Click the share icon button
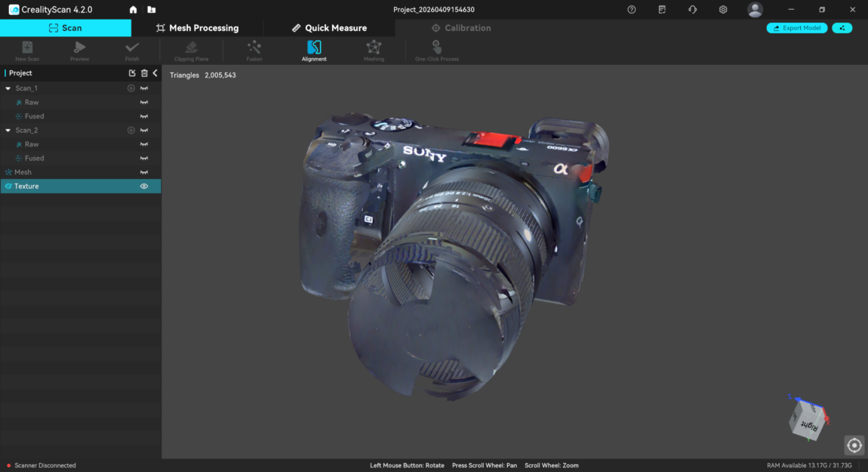Screen dimensions: 868x472 [842, 28]
